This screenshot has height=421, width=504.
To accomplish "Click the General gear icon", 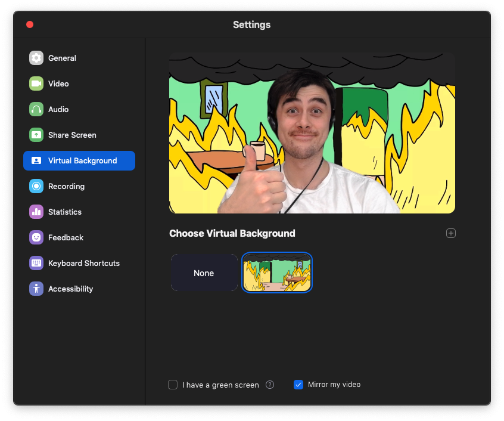I will coord(36,58).
